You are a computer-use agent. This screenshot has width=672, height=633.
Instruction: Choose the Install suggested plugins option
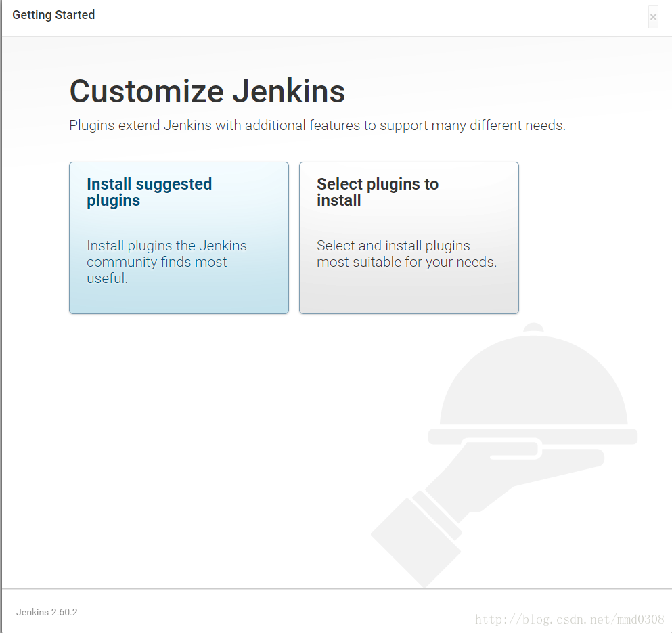[x=179, y=238]
